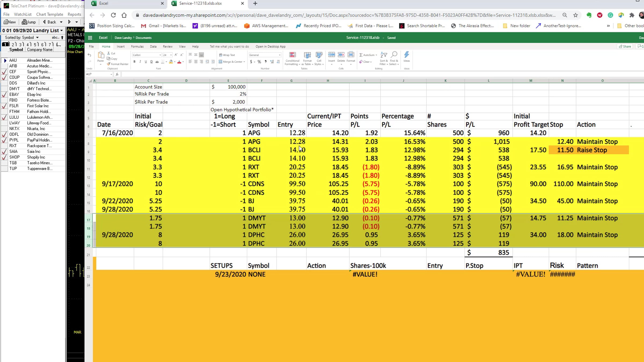Expand the Back history dropdown in TeleChart
644x362 pixels.
point(61,22)
